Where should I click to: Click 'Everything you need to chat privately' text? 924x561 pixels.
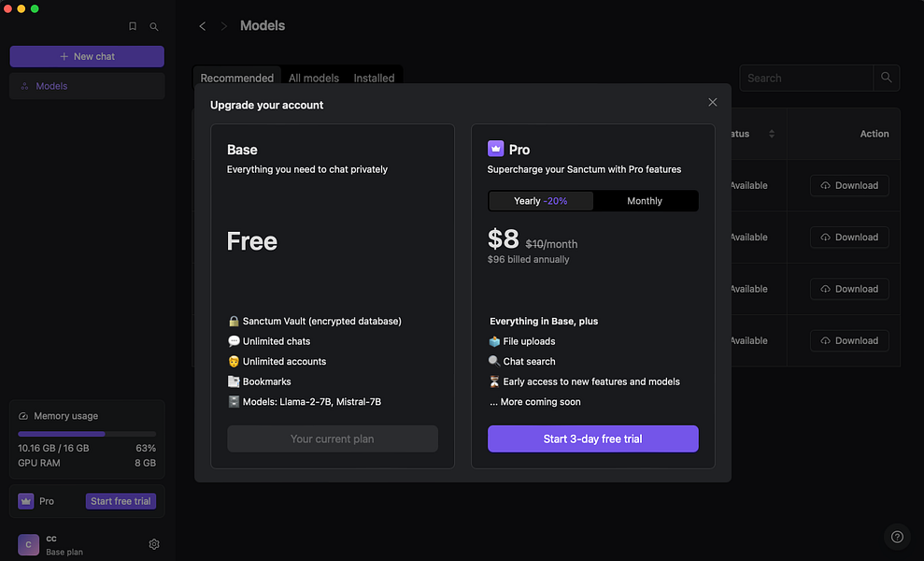[x=307, y=169]
